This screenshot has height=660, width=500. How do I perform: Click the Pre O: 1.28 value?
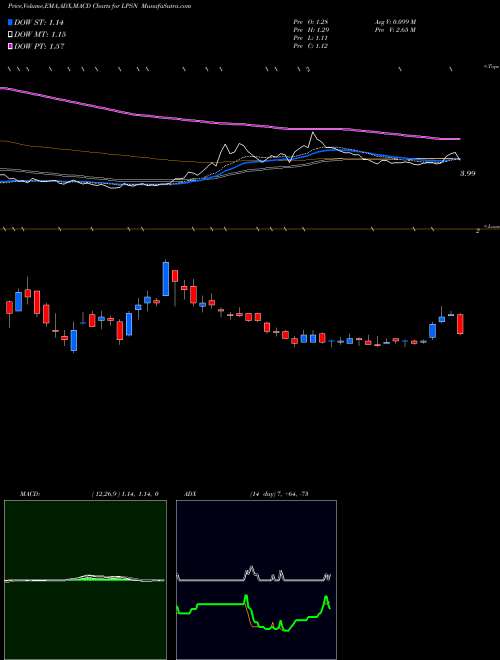tap(311, 22)
